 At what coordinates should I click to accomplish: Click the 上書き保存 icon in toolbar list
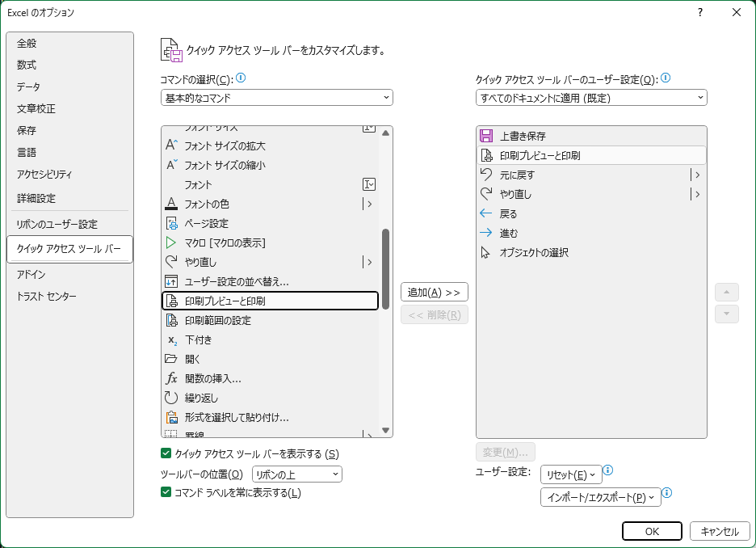(486, 136)
